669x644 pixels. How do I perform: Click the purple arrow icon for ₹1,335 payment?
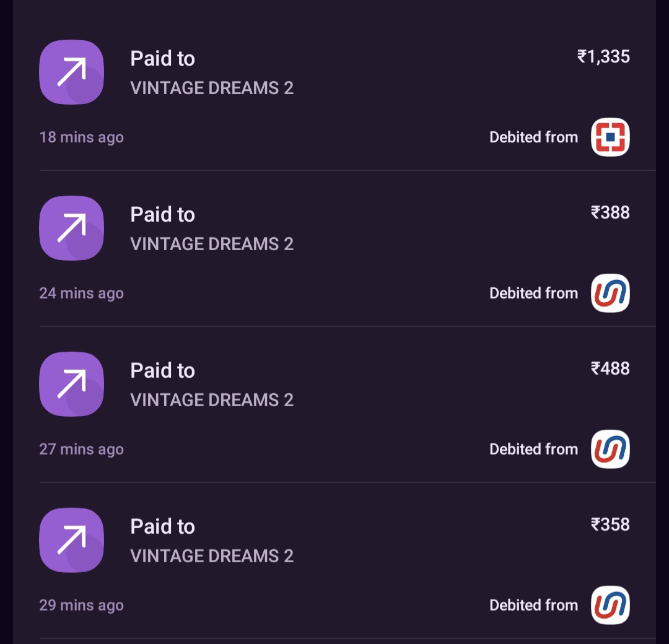coord(71,72)
